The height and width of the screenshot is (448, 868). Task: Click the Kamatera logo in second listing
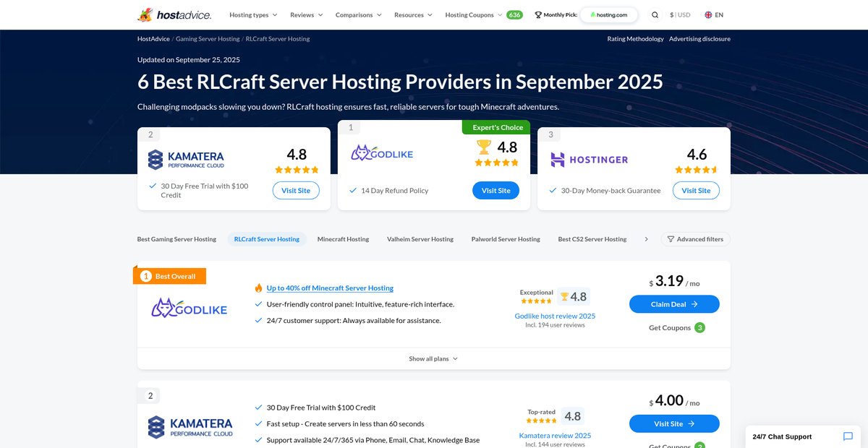[x=190, y=427]
